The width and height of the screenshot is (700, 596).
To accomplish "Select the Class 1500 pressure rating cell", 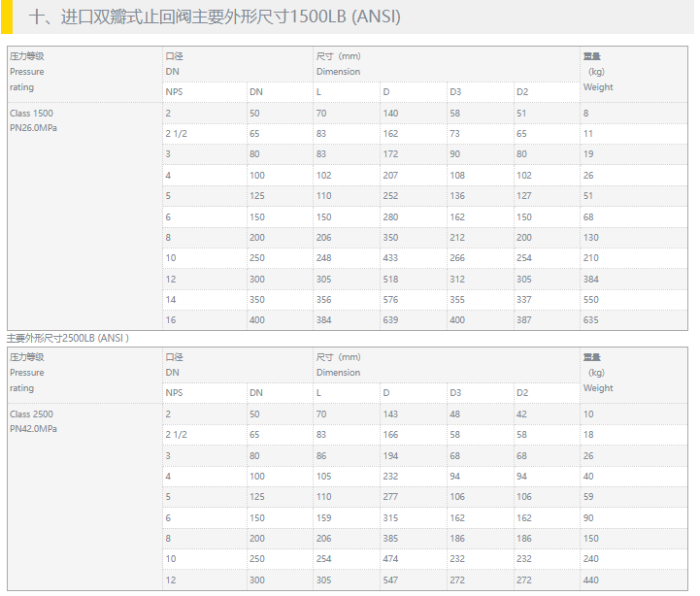I will point(32,114).
